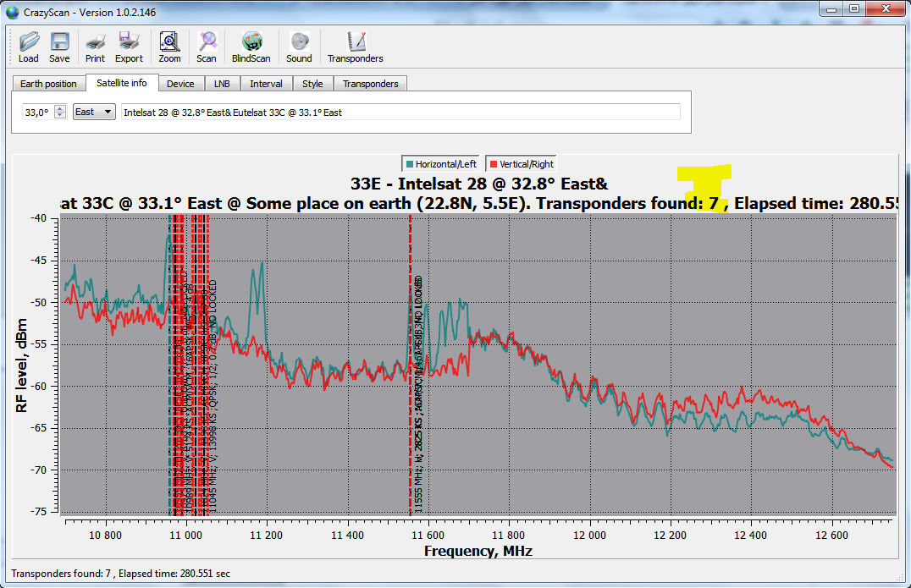Print the spectrum chart
911x588 pixels.
pos(95,41)
